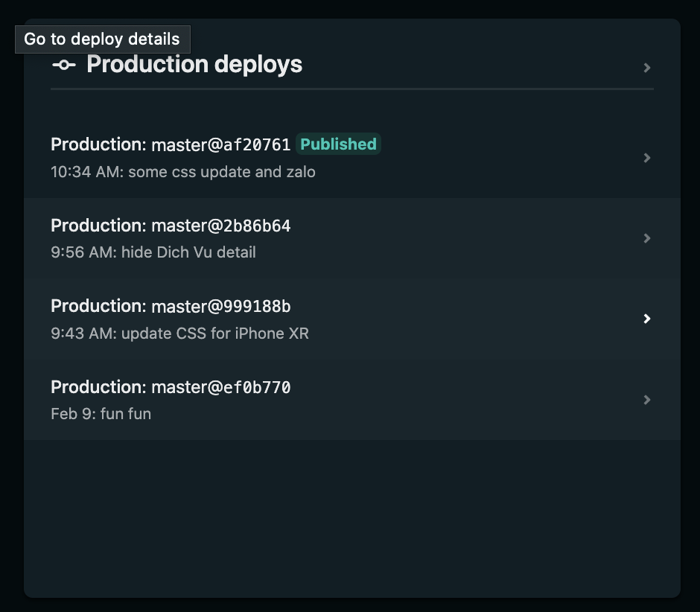Open the master@999188b commit reference
This screenshot has width=700, height=612.
point(220,306)
